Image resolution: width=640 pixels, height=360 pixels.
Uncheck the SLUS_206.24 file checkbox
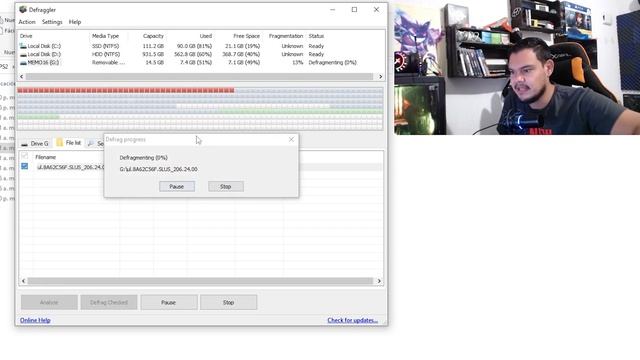pyautogui.click(x=24, y=166)
